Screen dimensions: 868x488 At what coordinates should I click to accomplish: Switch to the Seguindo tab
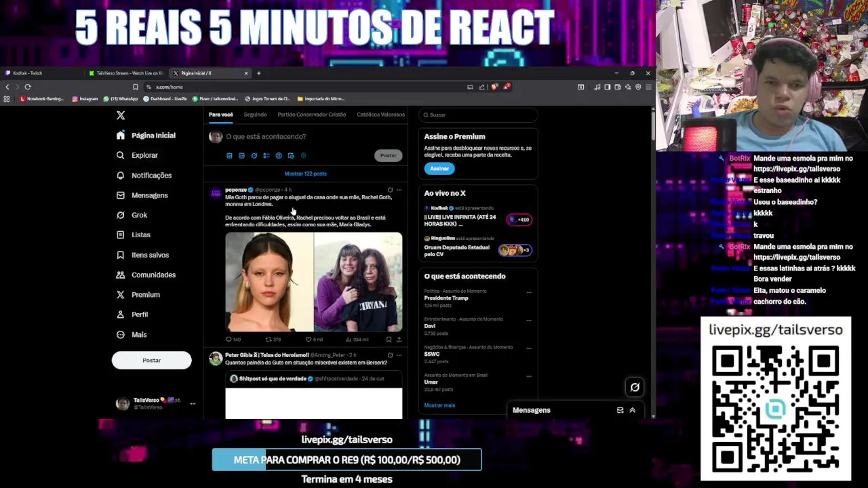pos(255,115)
